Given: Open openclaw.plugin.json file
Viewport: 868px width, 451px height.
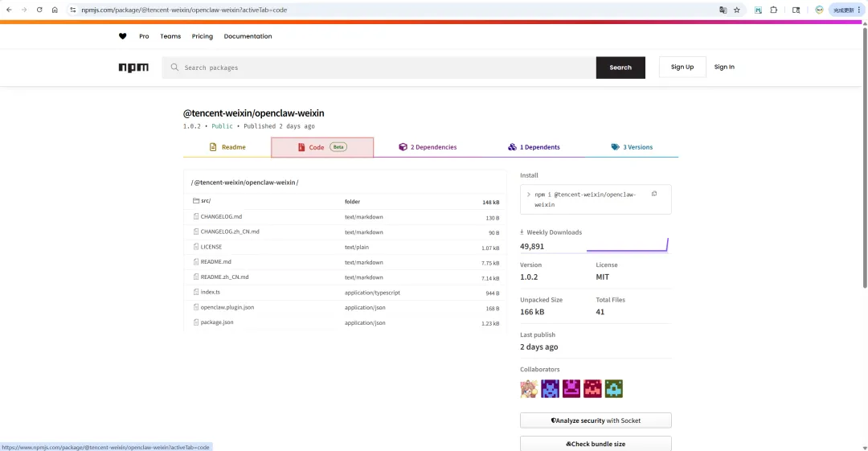Looking at the screenshot, I should pos(227,307).
